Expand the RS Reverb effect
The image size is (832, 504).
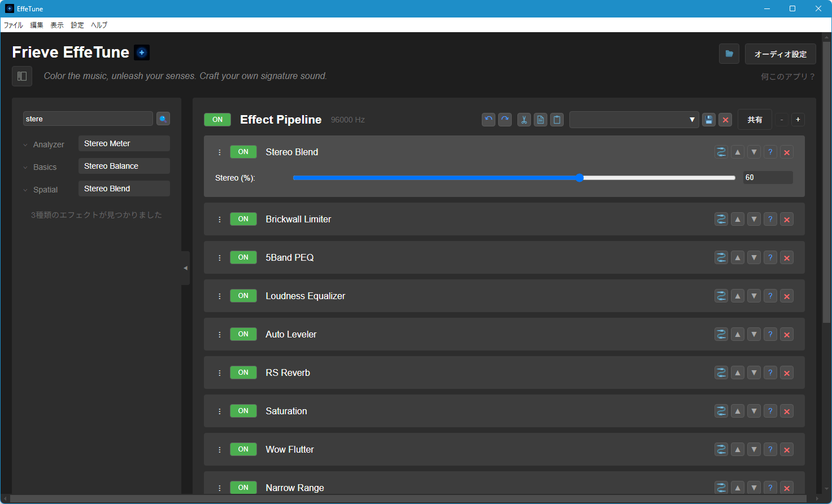[288, 372]
